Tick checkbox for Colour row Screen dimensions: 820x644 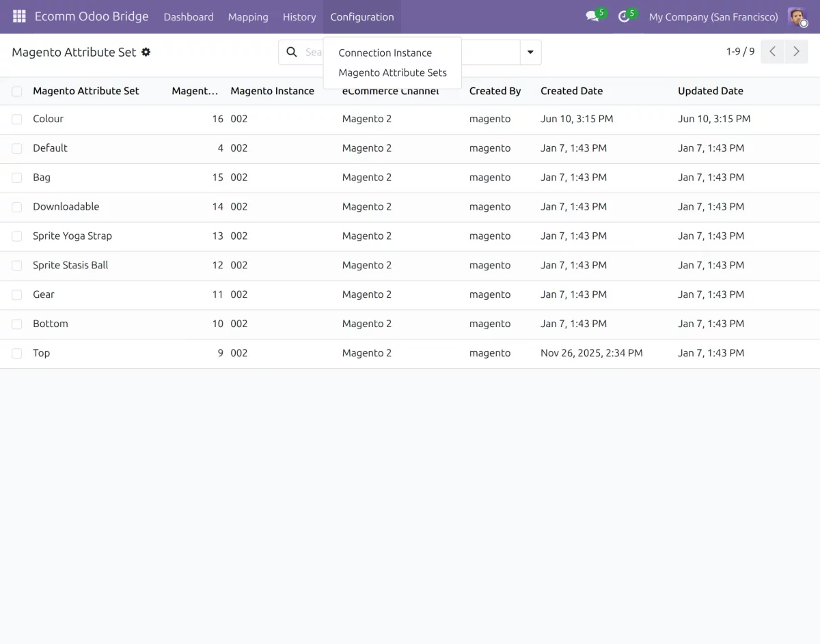point(17,120)
